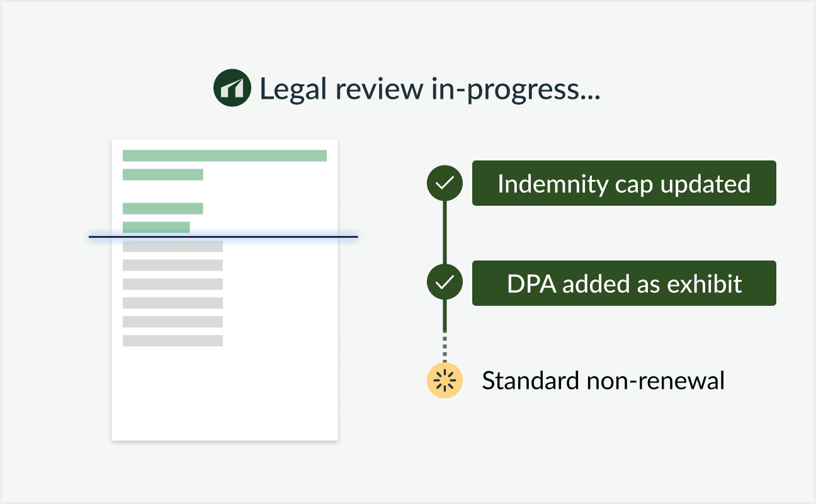Click the checkmark beside DPA added as exhibit
This screenshot has height=504, width=816.
point(445,283)
